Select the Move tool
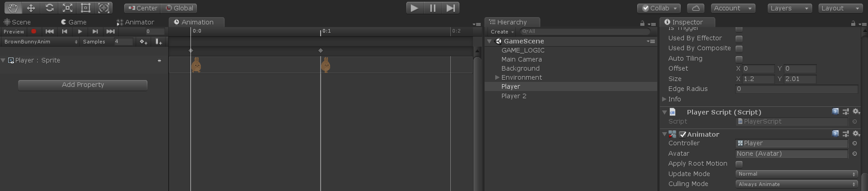This screenshot has height=191, width=868. click(x=31, y=8)
